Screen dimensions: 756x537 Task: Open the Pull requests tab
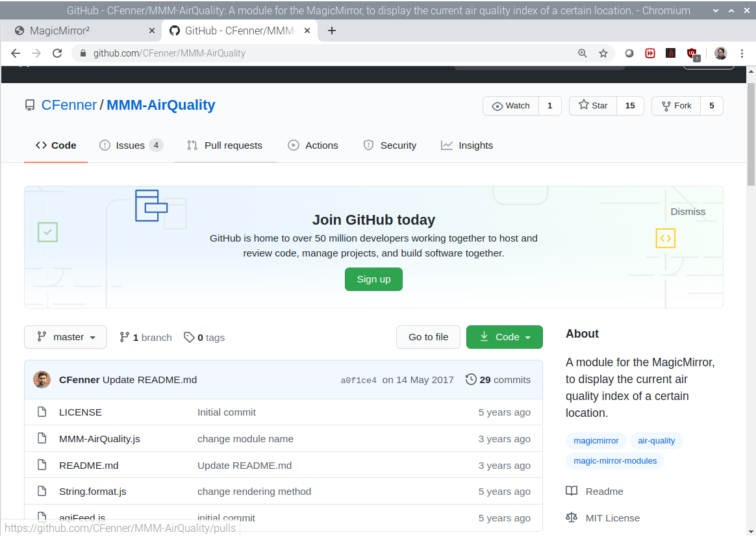point(225,145)
